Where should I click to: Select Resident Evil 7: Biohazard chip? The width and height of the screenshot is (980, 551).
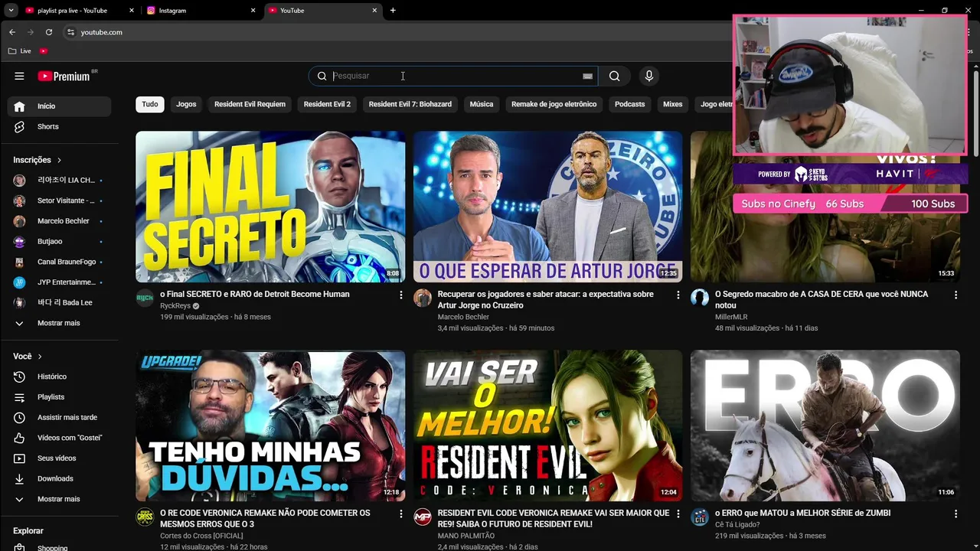(x=410, y=104)
